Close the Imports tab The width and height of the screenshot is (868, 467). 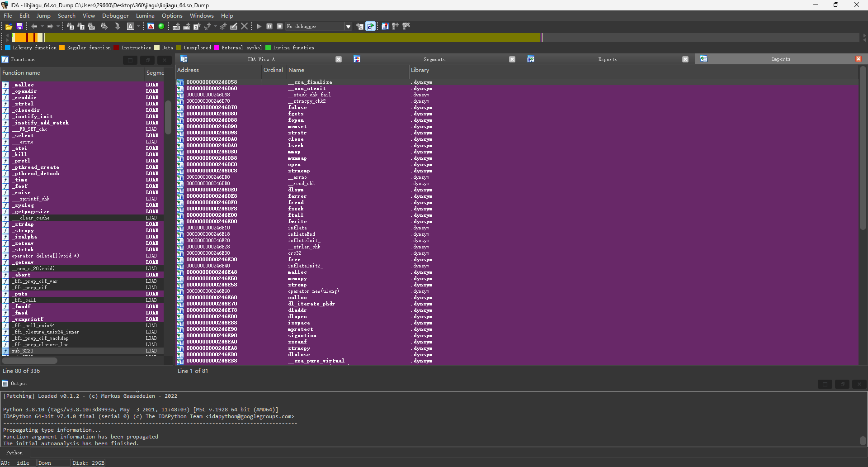(x=859, y=59)
